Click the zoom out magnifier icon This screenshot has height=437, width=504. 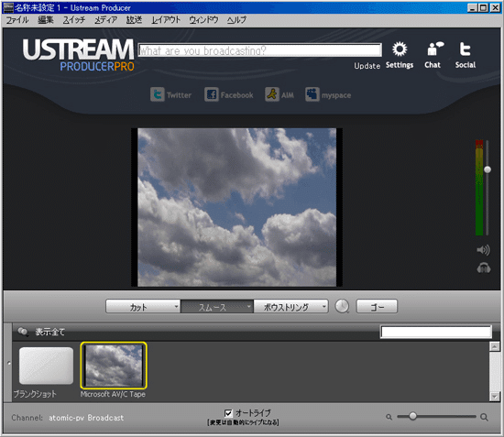(x=389, y=417)
